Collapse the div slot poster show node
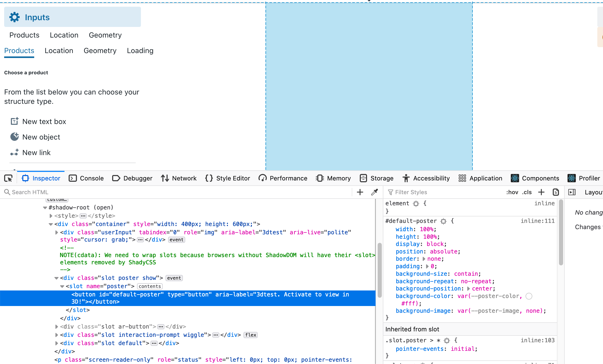Image resolution: width=603 pixels, height=364 pixels. 56,278
